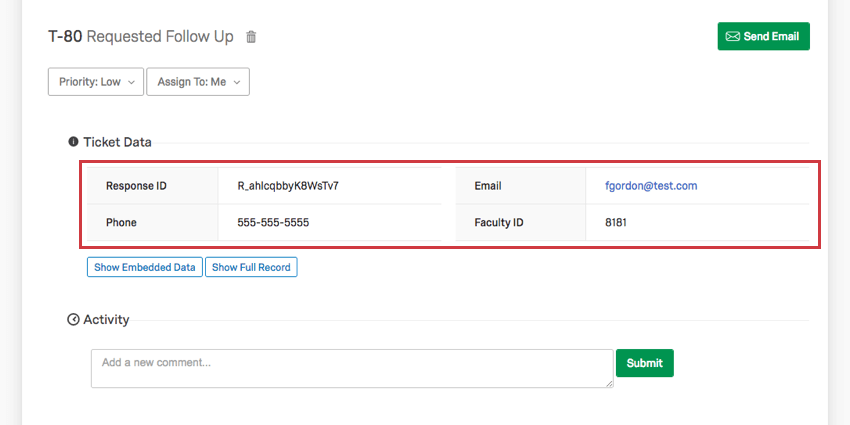Delete ticket T-80 with trash icon
The width and height of the screenshot is (850, 425).
point(251,37)
